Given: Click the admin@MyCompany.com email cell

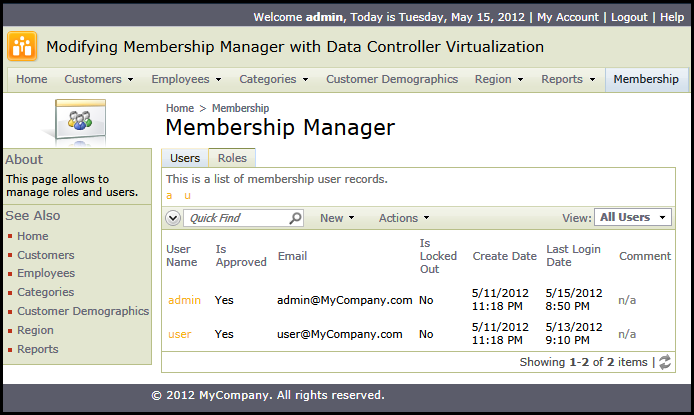Looking at the screenshot, I should click(x=344, y=300).
